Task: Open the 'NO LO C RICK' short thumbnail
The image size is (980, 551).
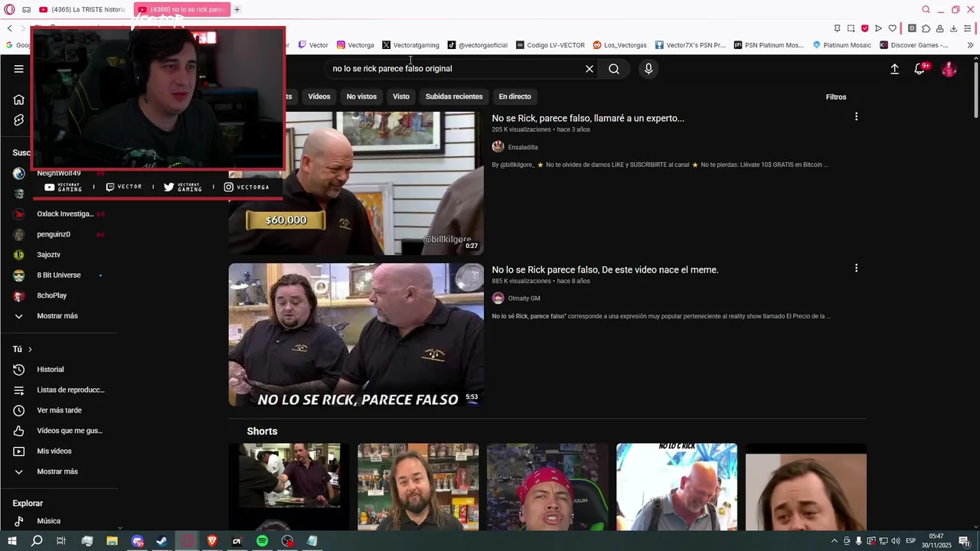Action: [677, 487]
